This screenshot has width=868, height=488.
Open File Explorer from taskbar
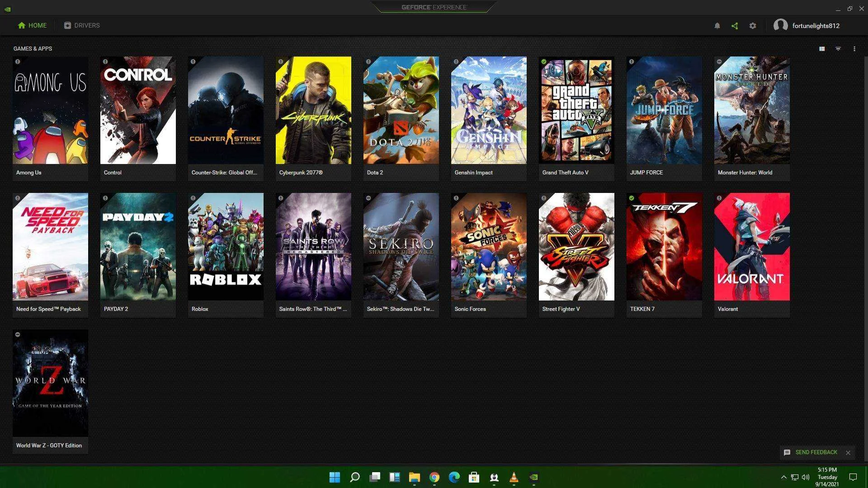tap(415, 477)
